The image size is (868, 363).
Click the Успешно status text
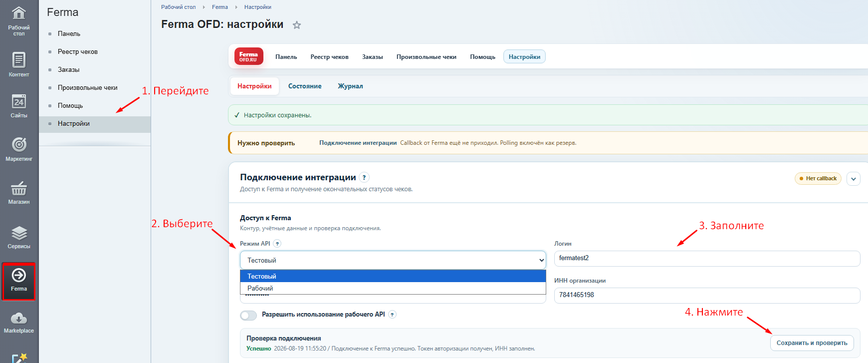(x=259, y=349)
